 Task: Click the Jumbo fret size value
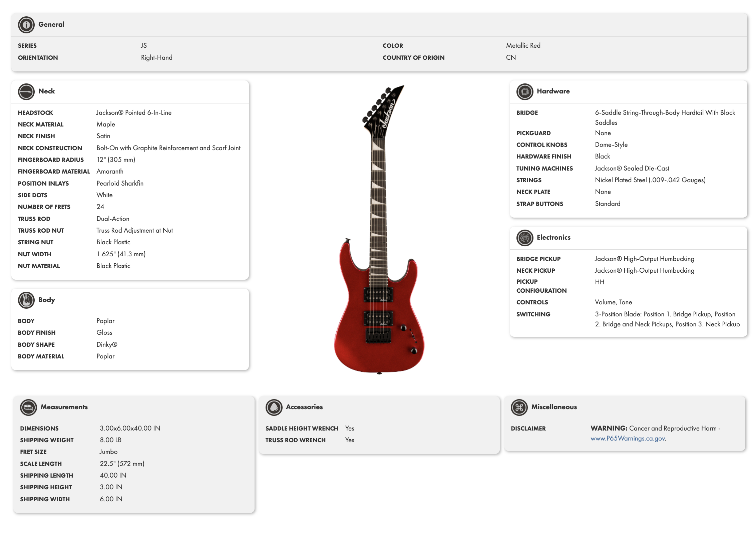[x=108, y=452]
